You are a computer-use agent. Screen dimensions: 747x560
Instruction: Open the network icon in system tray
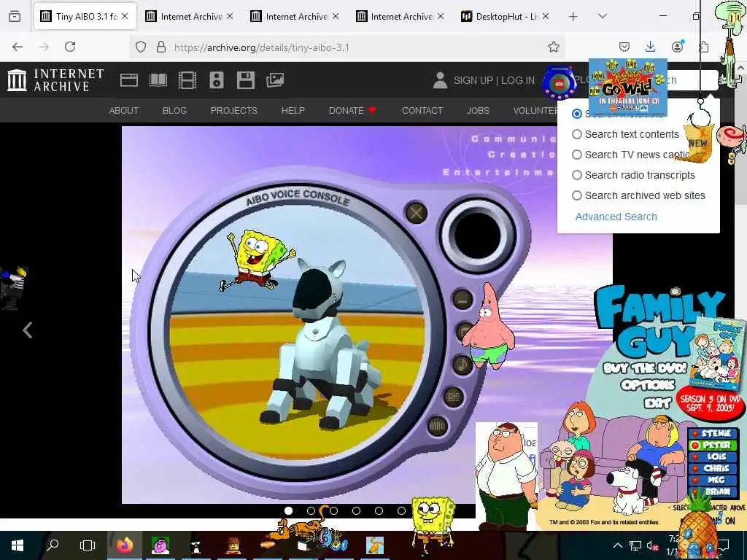tap(635, 545)
